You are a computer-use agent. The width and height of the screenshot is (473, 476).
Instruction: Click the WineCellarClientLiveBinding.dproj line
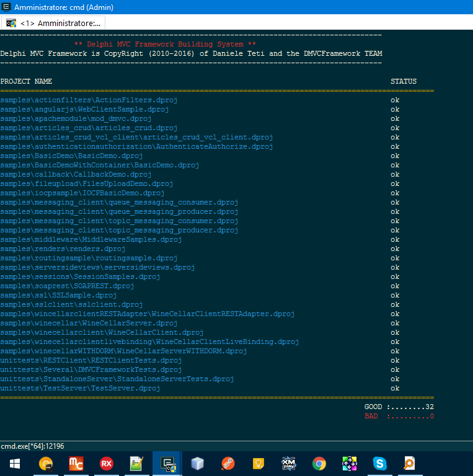(x=149, y=342)
